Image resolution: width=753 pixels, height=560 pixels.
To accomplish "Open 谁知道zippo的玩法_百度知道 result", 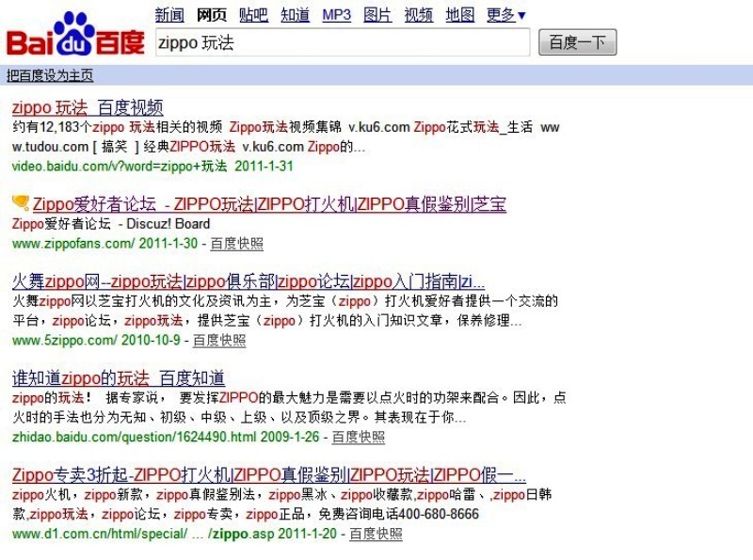I will pos(119,378).
